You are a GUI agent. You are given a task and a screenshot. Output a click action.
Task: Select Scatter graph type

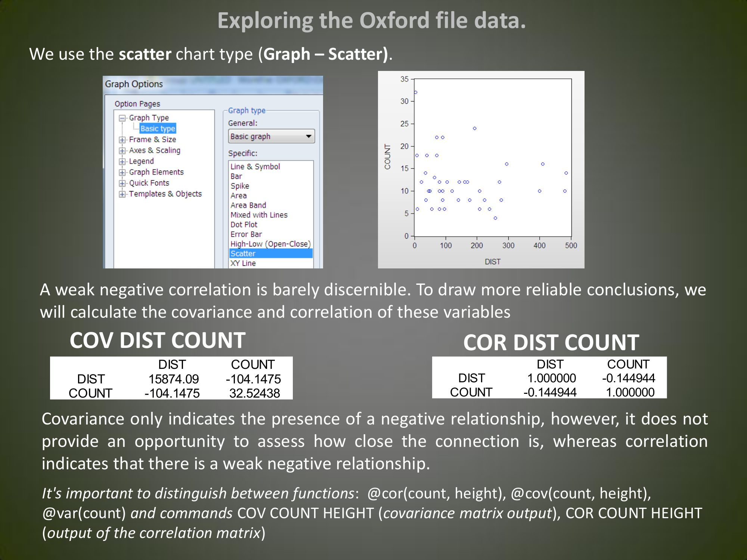tap(243, 254)
